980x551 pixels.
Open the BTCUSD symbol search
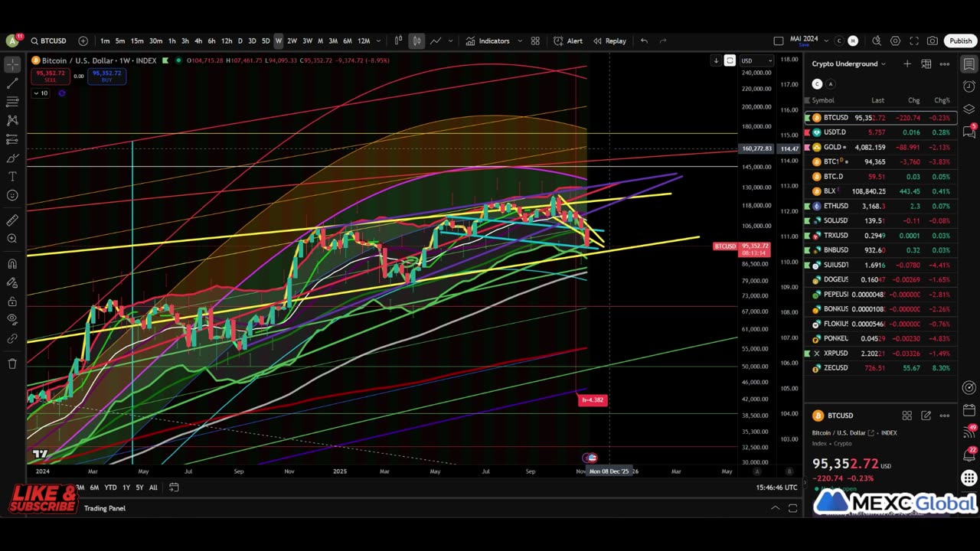(x=48, y=41)
